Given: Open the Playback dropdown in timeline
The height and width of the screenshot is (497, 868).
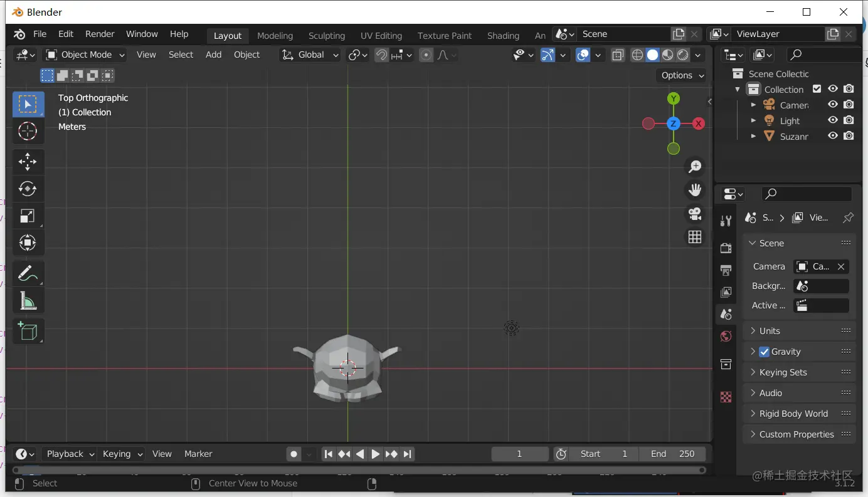Looking at the screenshot, I should 69,454.
